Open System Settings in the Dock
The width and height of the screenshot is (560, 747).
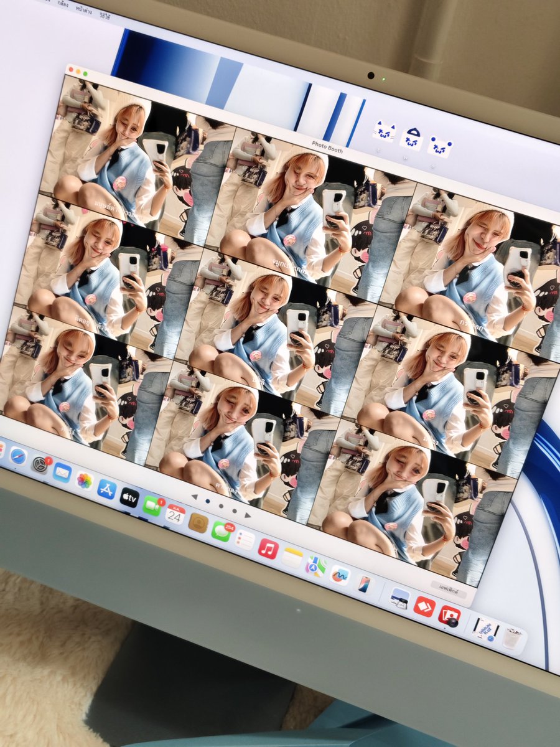(x=40, y=464)
